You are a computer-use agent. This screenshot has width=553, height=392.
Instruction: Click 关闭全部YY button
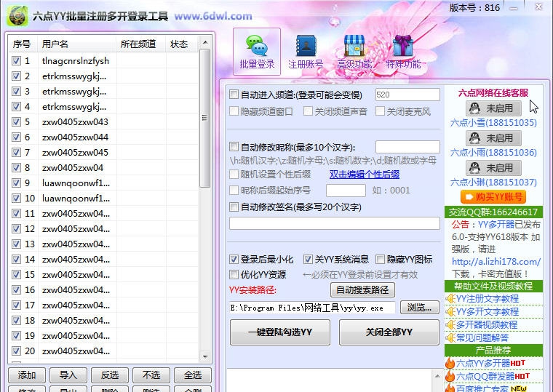[x=389, y=332]
